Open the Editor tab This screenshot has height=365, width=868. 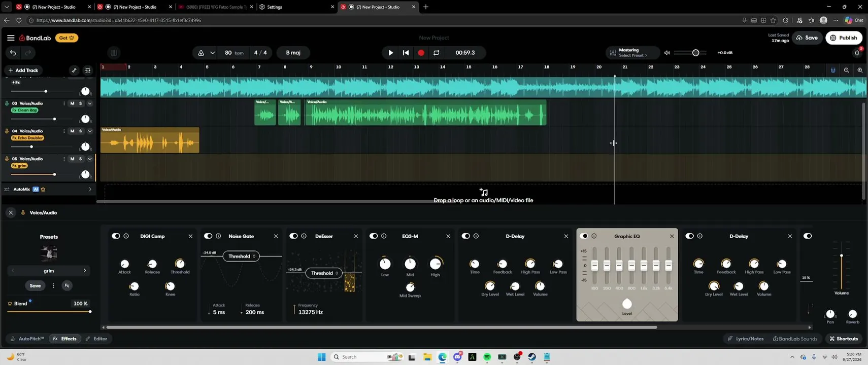click(96, 339)
